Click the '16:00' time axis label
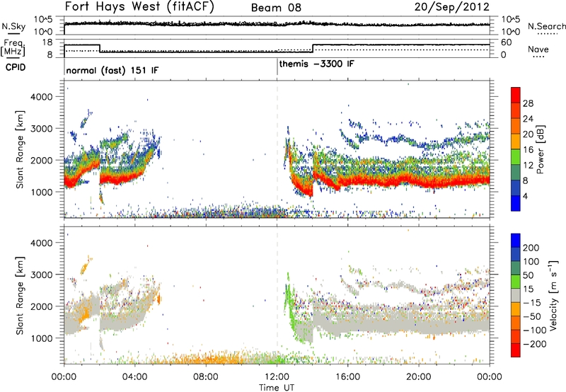 [x=347, y=377]
